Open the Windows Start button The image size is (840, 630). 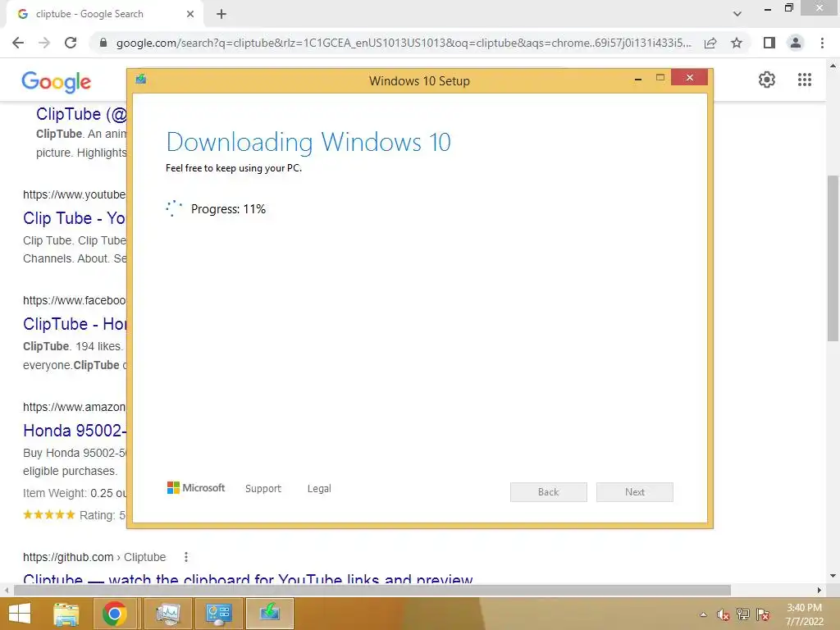[20, 614]
